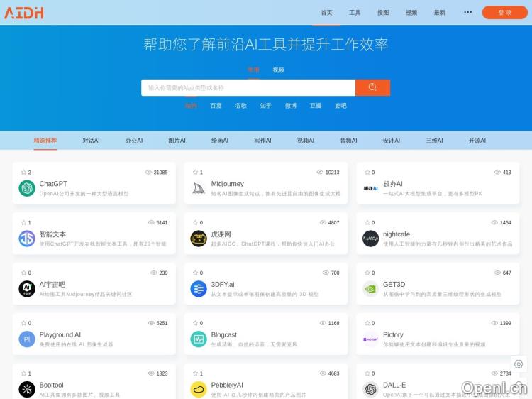Switch to 三维AI category tab

point(434,141)
